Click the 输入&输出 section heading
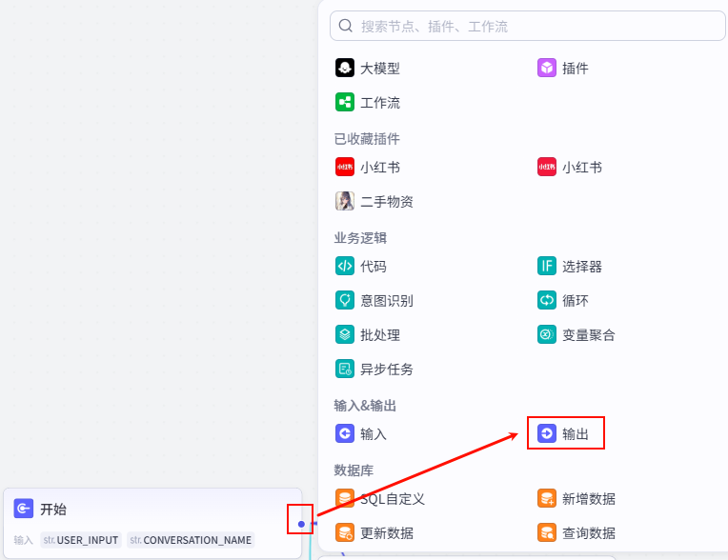 [365, 406]
